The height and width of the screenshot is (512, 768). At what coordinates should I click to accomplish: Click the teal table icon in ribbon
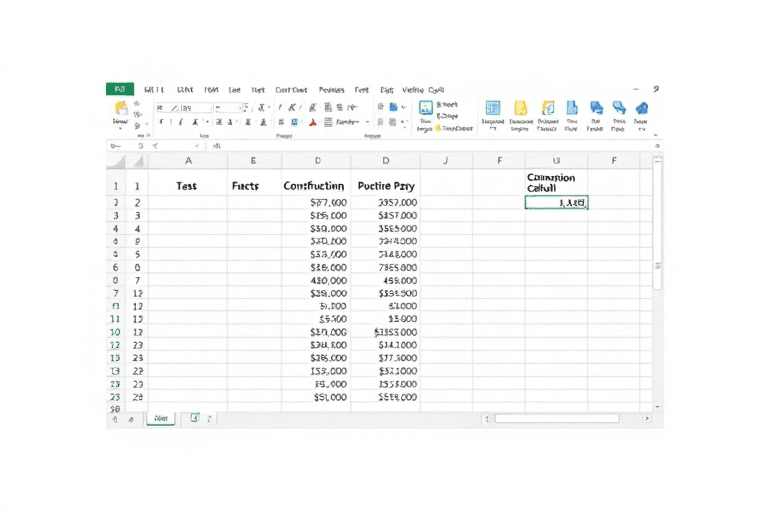pos(492,108)
